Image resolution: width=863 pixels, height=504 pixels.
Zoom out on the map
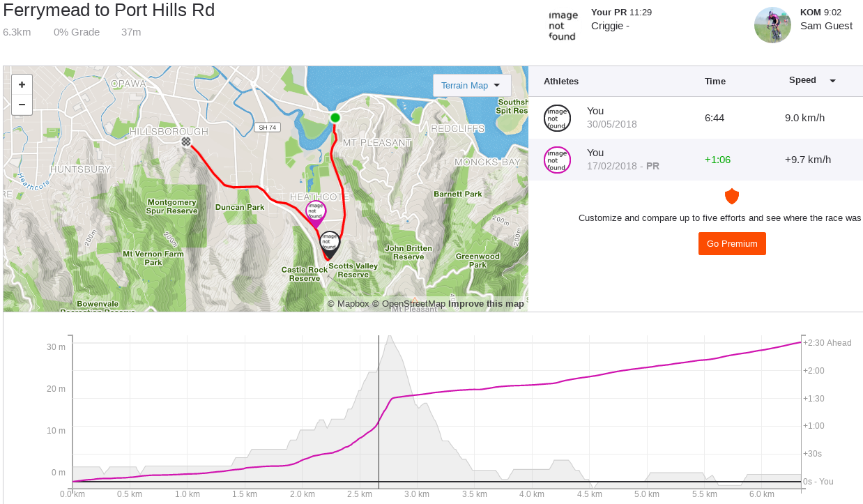(x=22, y=105)
